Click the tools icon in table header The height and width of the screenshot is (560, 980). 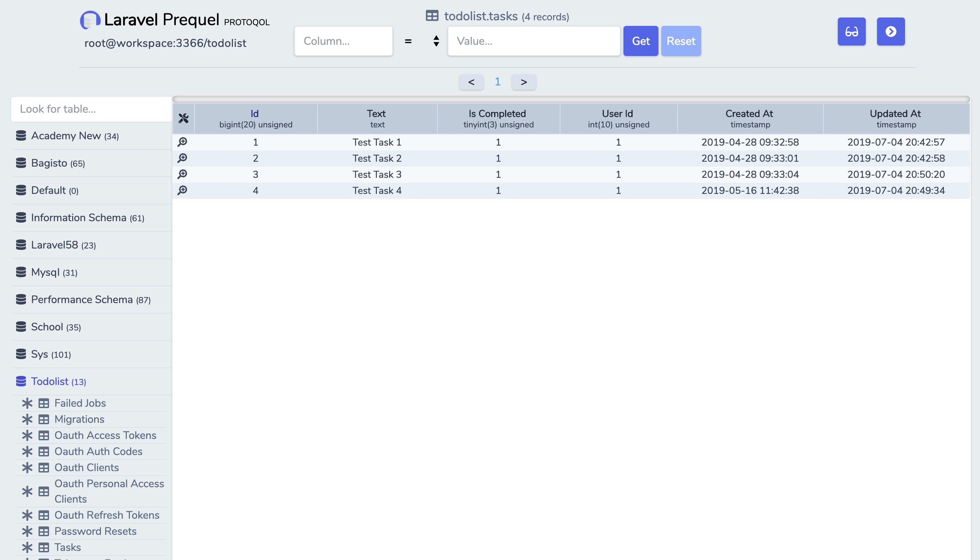point(184,118)
